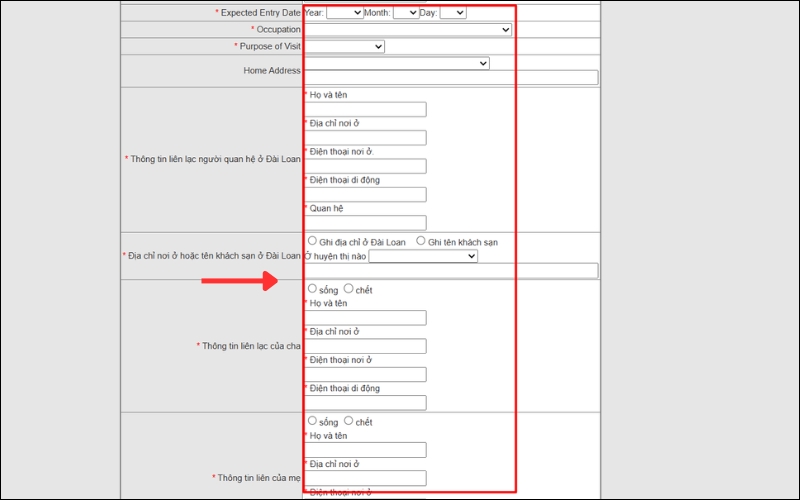Open the Day dropdown for entry date
This screenshot has width=800, height=500.
point(453,13)
